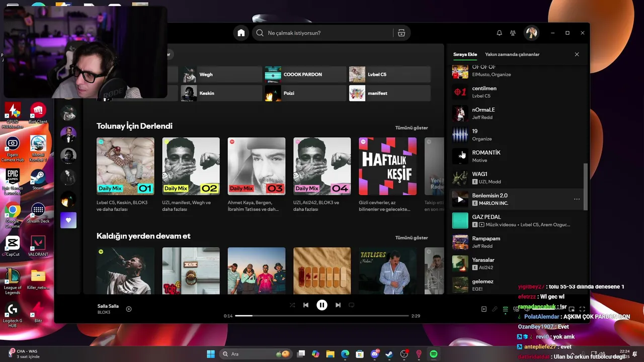Open mini player icon
Screen dimensions: 644x362
572,309
